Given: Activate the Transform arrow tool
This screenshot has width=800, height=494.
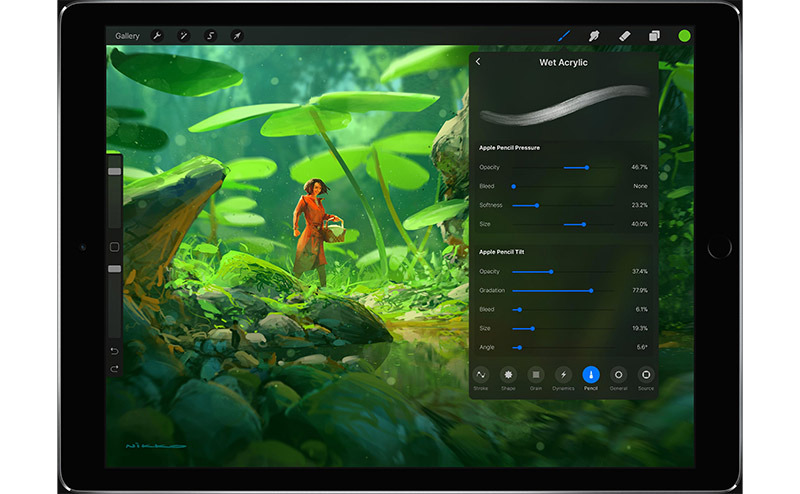Looking at the screenshot, I should pyautogui.click(x=237, y=36).
